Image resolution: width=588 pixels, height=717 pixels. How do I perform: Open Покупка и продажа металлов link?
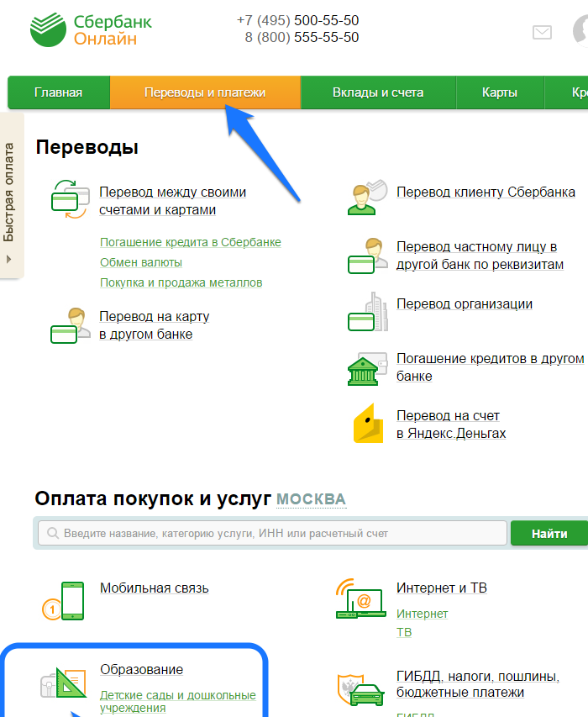coord(181,282)
